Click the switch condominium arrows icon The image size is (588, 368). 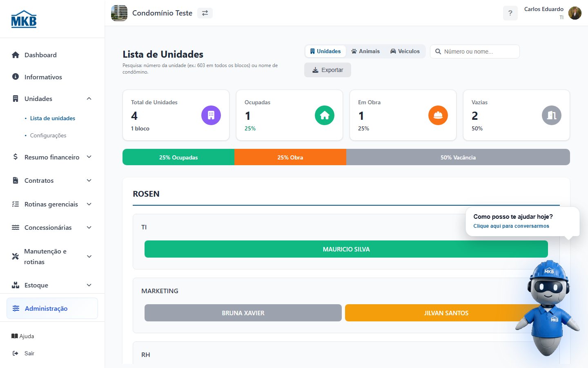205,13
